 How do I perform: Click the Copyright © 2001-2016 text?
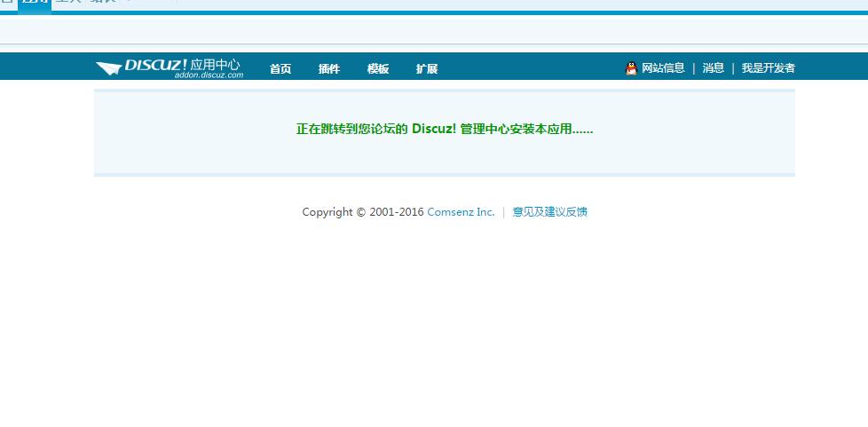[x=363, y=211]
